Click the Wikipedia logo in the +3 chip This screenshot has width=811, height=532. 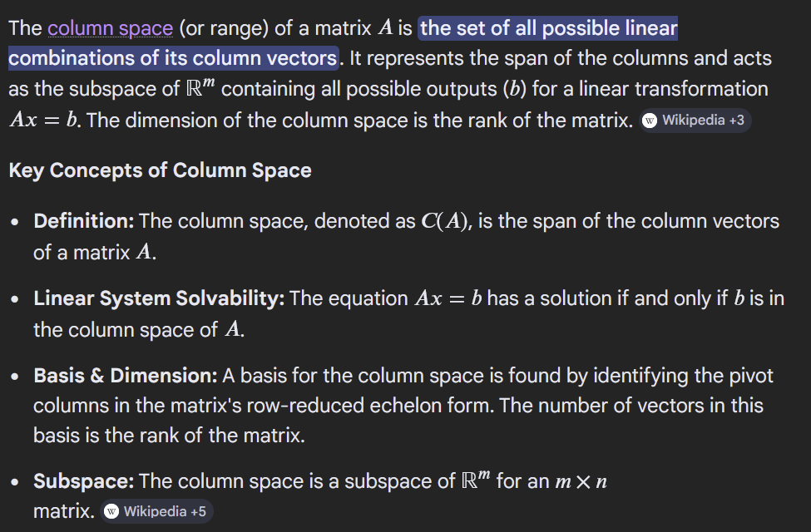(650, 121)
